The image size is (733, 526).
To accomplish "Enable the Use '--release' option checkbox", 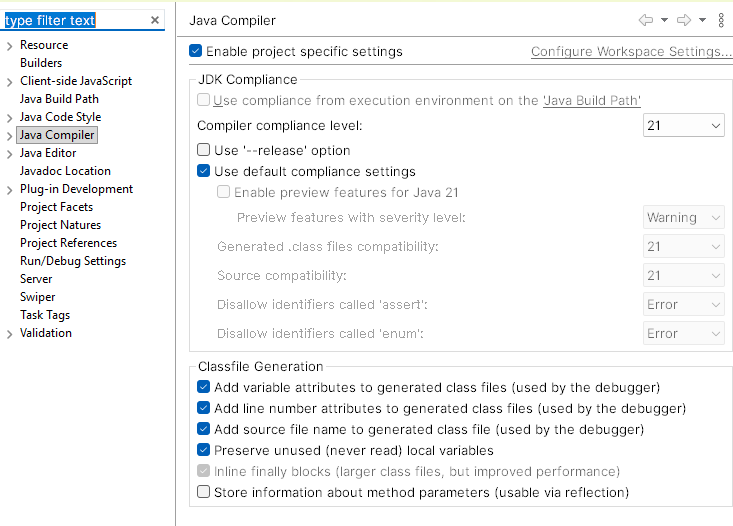I will click(x=203, y=150).
